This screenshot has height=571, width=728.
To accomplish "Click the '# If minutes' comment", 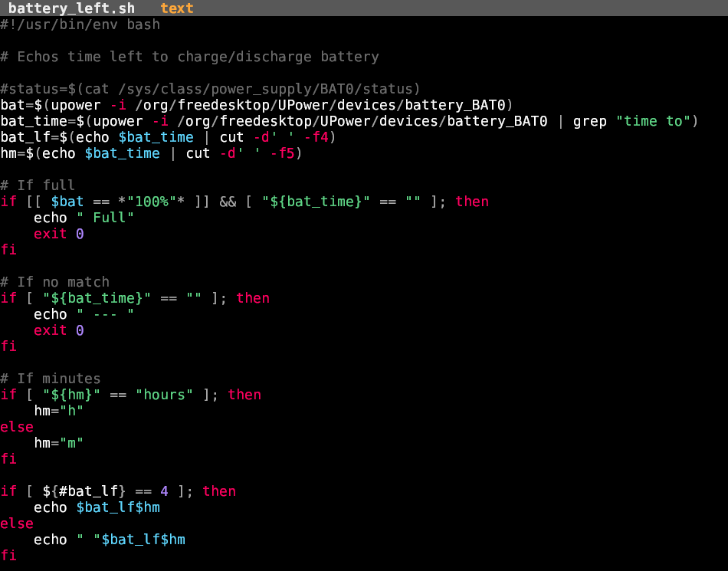I will (50, 379).
